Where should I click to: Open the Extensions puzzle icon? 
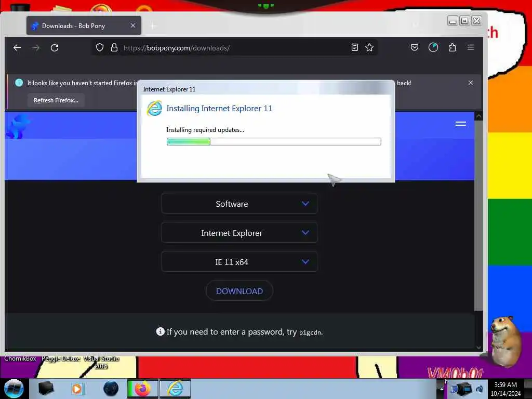(x=452, y=47)
